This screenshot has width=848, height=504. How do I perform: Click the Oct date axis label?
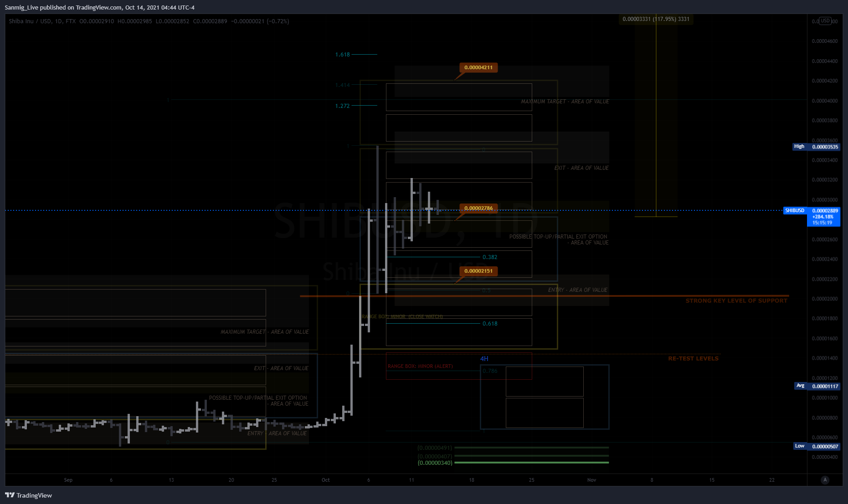point(325,480)
